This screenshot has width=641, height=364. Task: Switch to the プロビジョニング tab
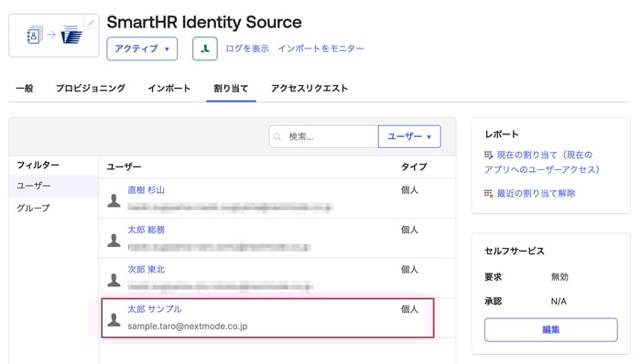91,88
